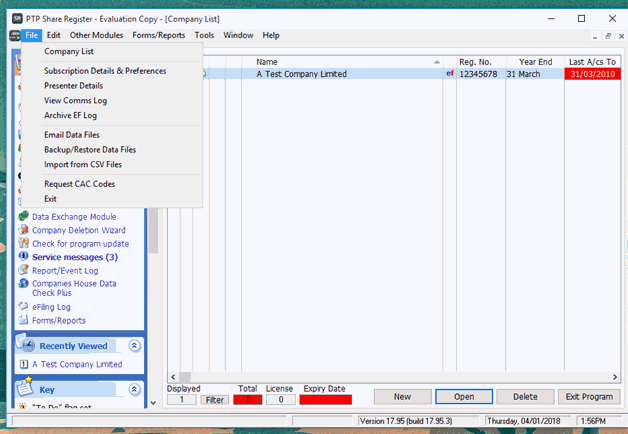The image size is (628, 434).
Task: Click the Delete button
Action: click(525, 396)
